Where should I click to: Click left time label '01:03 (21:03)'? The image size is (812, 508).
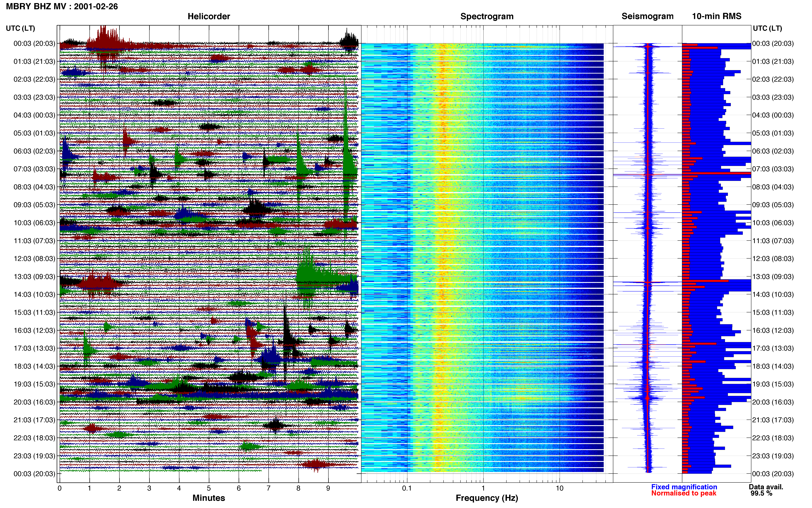point(34,62)
